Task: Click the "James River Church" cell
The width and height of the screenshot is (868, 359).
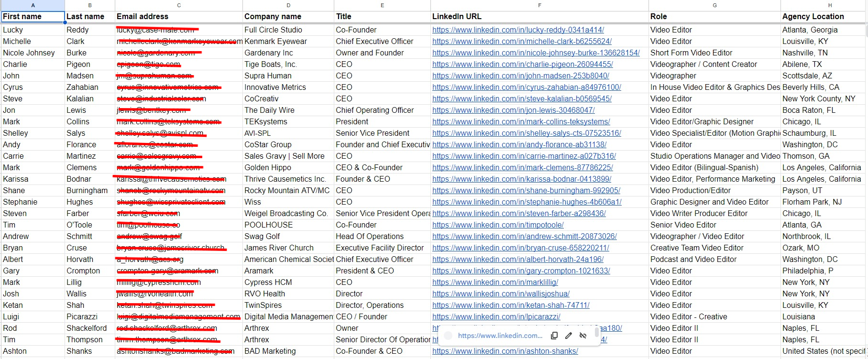Action: 288,248
